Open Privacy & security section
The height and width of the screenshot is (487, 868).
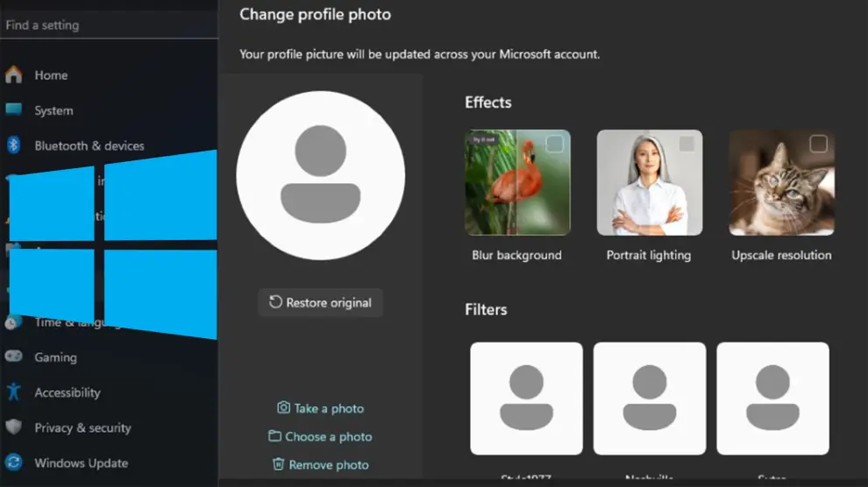[x=82, y=427]
